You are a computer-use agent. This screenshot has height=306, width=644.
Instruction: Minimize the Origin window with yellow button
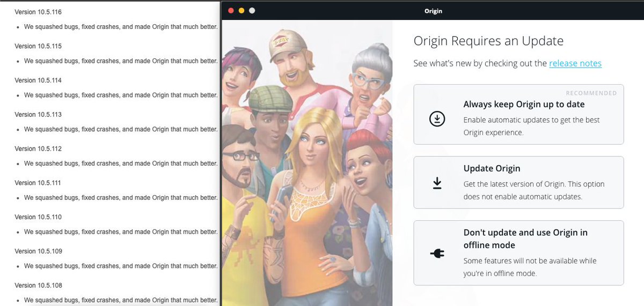click(241, 11)
